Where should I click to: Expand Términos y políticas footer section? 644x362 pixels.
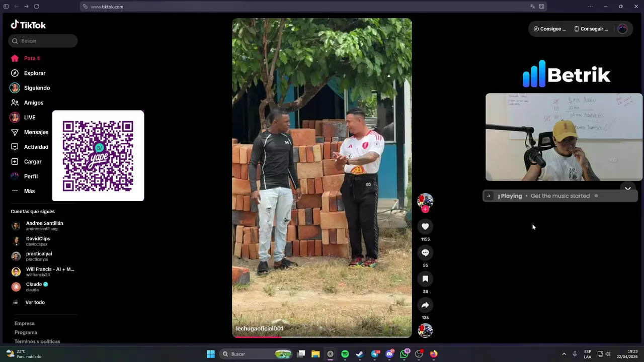[37, 341]
